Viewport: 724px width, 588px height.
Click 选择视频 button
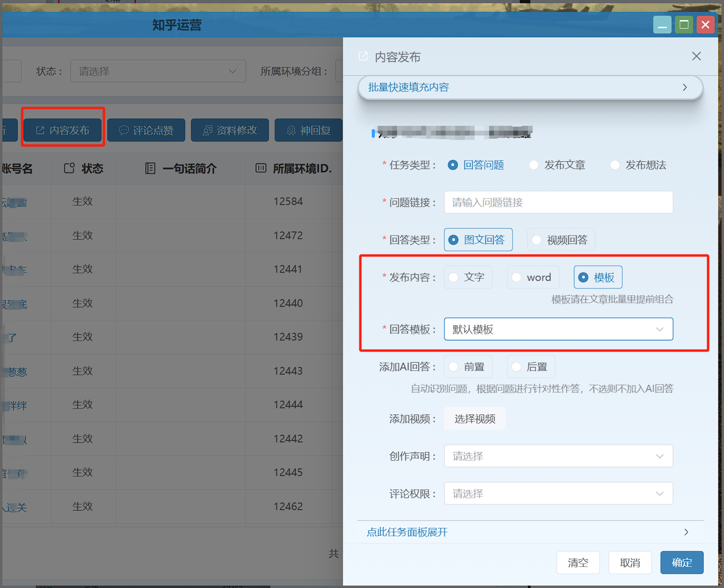pos(475,419)
